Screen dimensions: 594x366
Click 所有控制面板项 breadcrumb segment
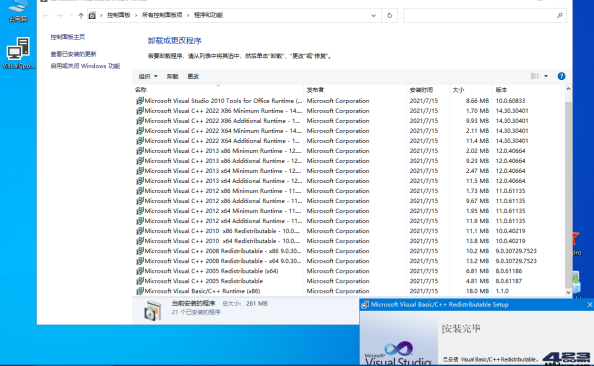click(162, 15)
